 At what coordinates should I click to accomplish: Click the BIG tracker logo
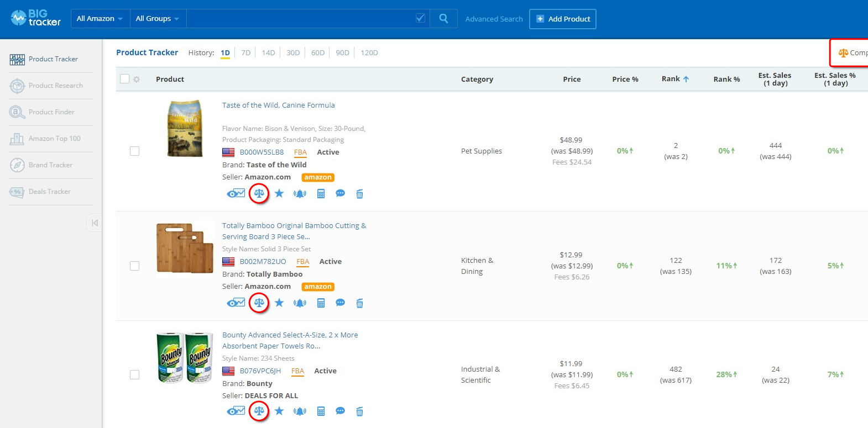[36, 18]
